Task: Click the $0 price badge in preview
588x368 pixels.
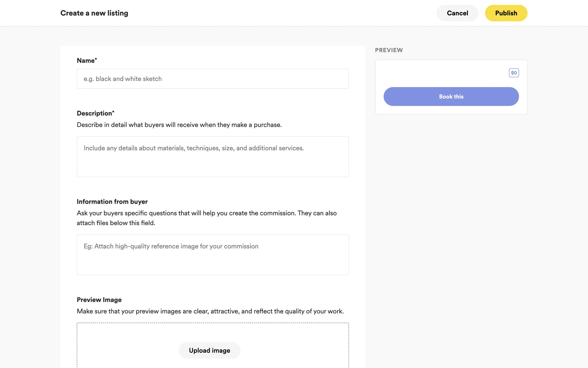Action: tap(514, 73)
